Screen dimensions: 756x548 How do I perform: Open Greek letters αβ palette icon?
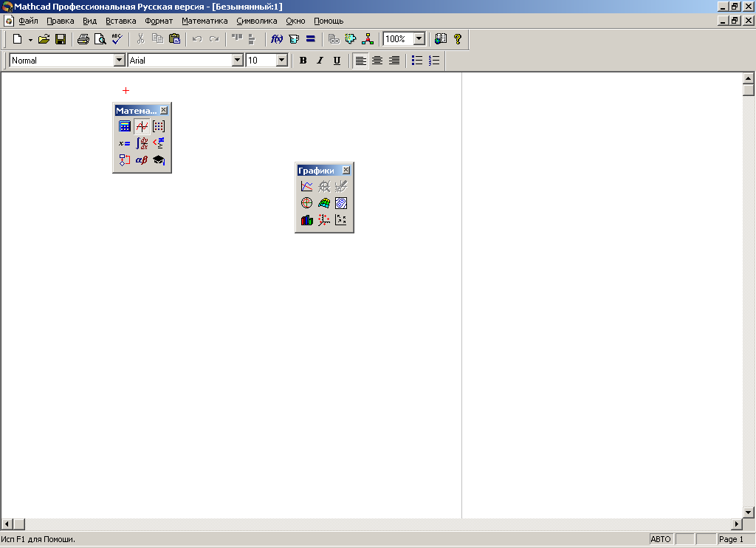pyautogui.click(x=142, y=160)
